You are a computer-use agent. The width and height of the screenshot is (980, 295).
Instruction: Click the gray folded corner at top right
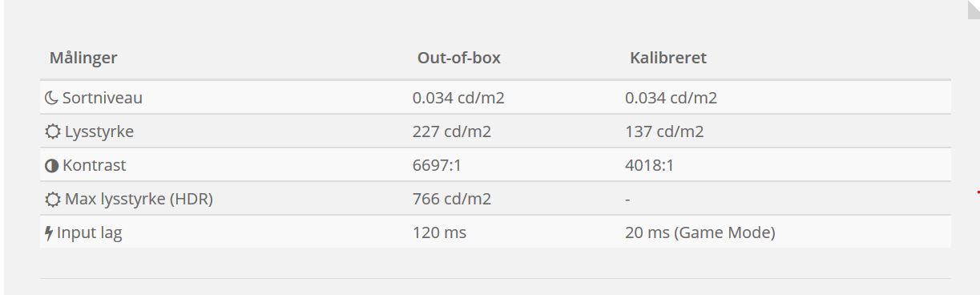point(974,6)
